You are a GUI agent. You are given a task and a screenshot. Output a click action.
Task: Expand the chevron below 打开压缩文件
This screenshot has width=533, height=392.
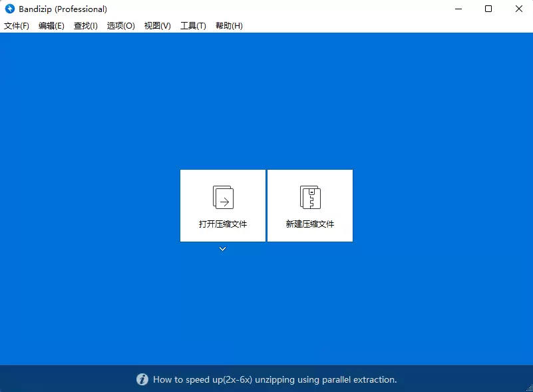223,249
